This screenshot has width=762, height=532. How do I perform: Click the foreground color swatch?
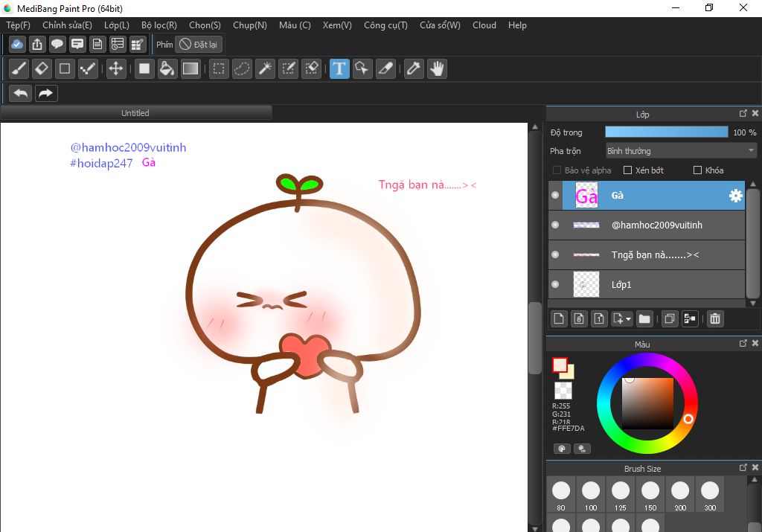pos(560,365)
